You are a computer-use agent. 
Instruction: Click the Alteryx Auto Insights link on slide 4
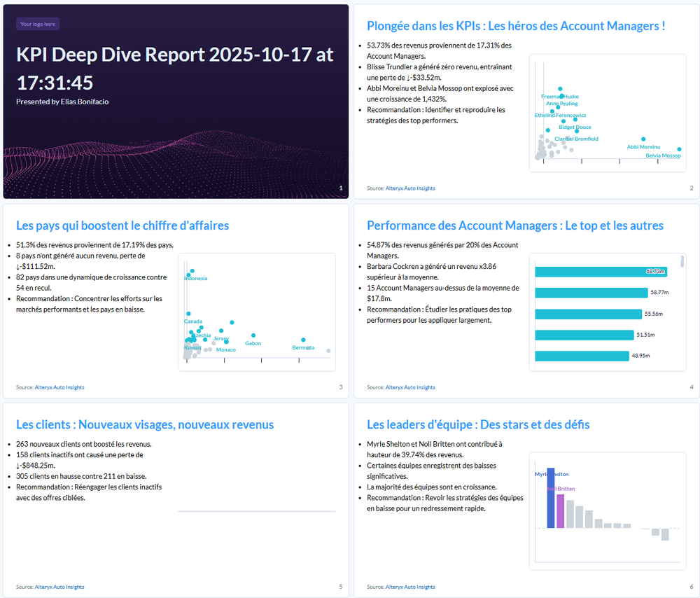pos(409,387)
